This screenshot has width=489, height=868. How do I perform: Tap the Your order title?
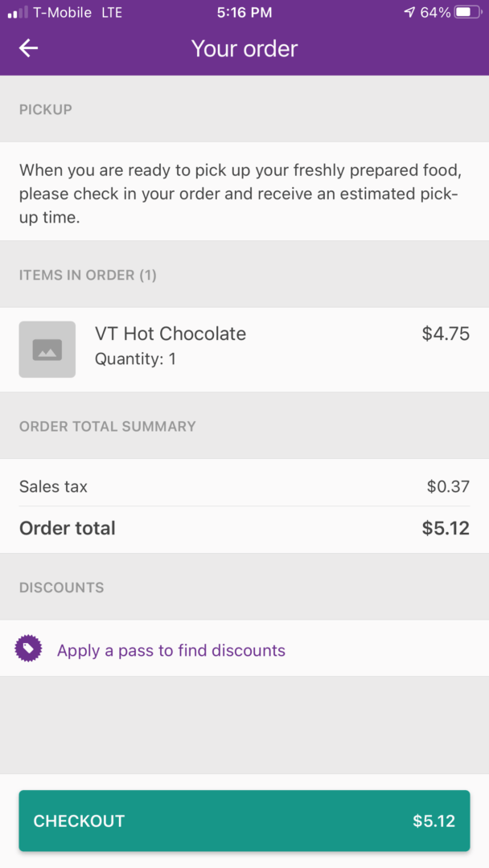click(244, 49)
